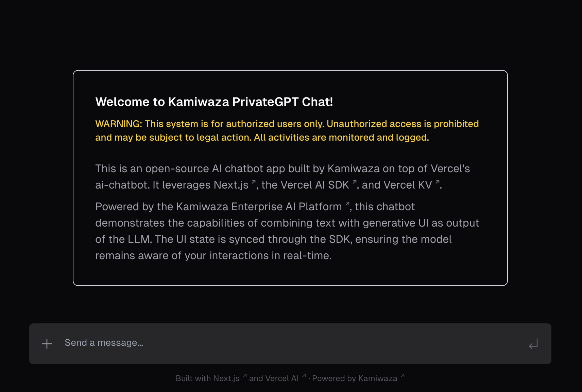The width and height of the screenshot is (582, 392).
Task: Click the paragraph about generative UI capabilities
Action: [x=287, y=231]
